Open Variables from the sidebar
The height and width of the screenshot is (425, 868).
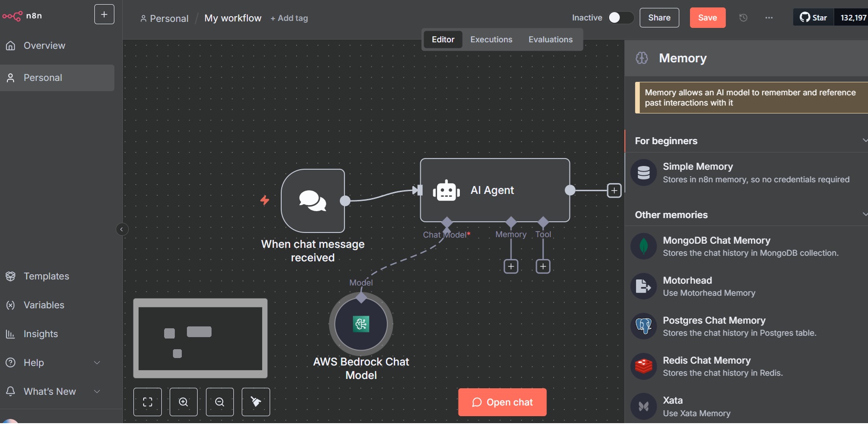pyautogui.click(x=57, y=305)
